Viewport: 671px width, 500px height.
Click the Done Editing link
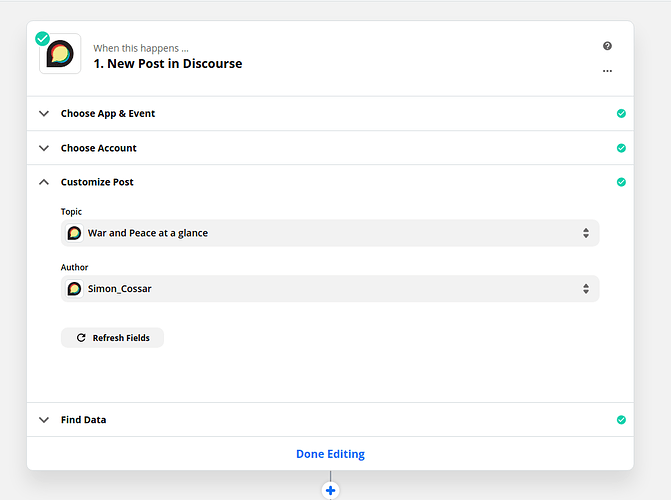tap(330, 454)
